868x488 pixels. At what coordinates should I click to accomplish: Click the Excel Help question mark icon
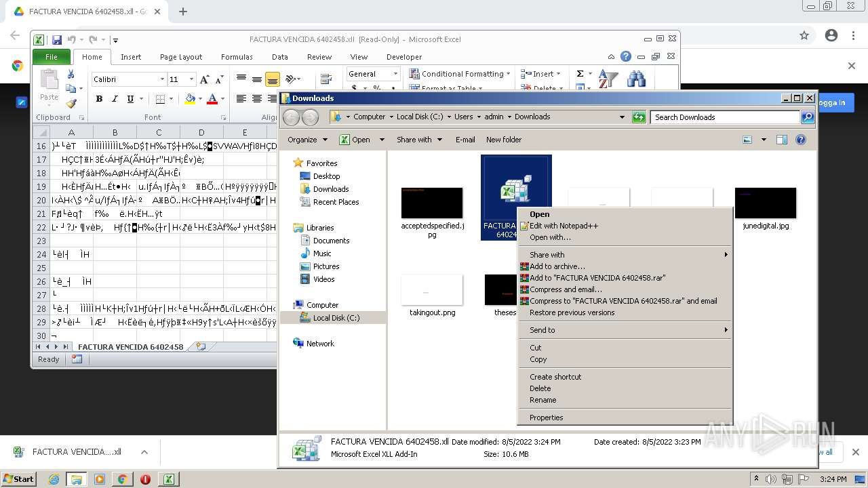pos(626,57)
